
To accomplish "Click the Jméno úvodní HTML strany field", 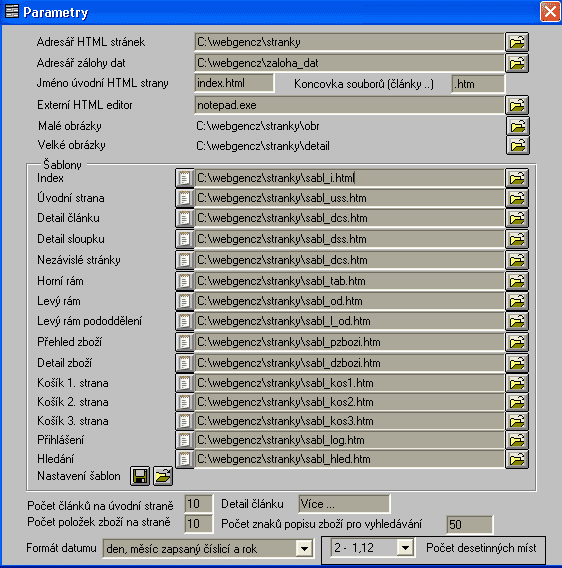I will 234,84.
